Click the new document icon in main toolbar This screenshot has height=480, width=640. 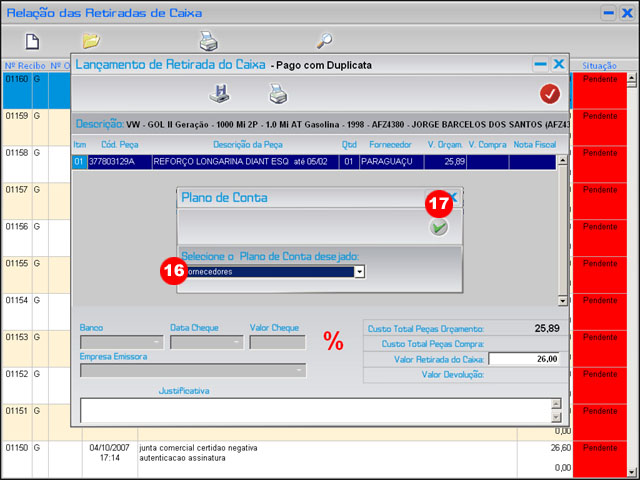click(x=32, y=41)
